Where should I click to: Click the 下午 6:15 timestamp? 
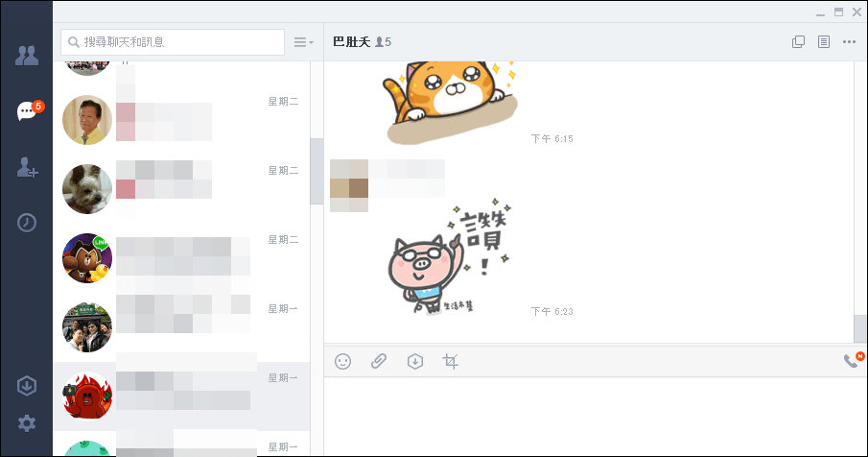click(551, 139)
